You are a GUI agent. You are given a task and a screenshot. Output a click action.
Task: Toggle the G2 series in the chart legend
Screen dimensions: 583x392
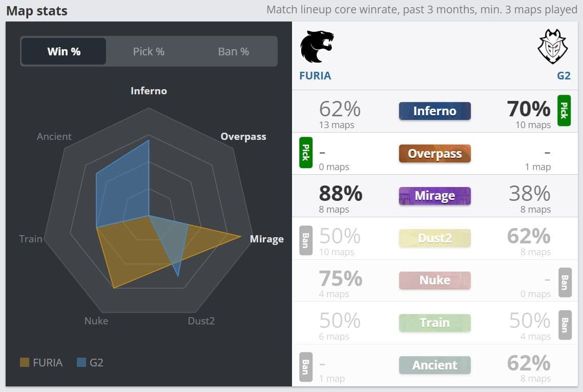pos(90,362)
